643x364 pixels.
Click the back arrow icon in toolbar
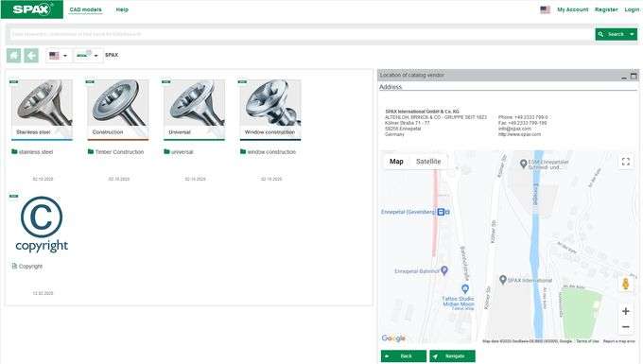click(x=31, y=56)
